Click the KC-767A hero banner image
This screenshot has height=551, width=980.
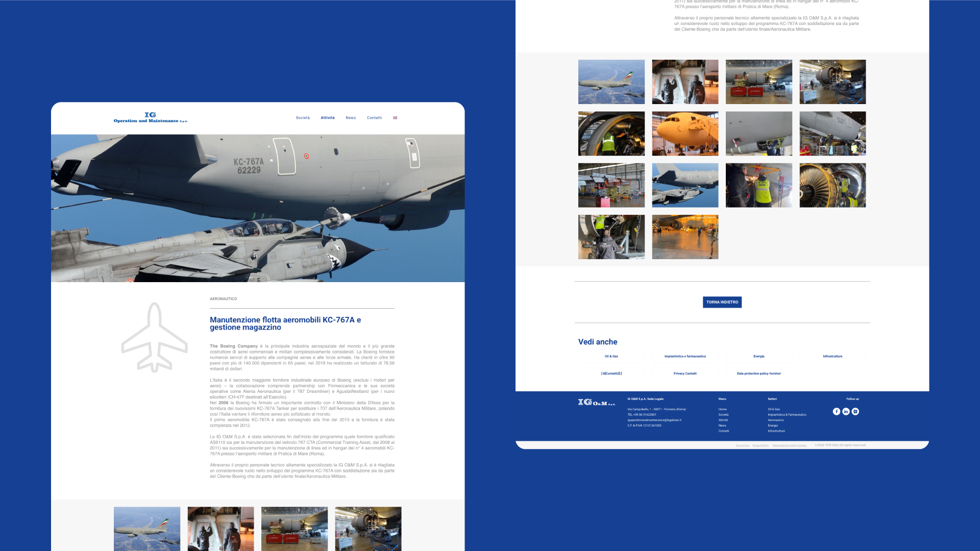pos(258,208)
